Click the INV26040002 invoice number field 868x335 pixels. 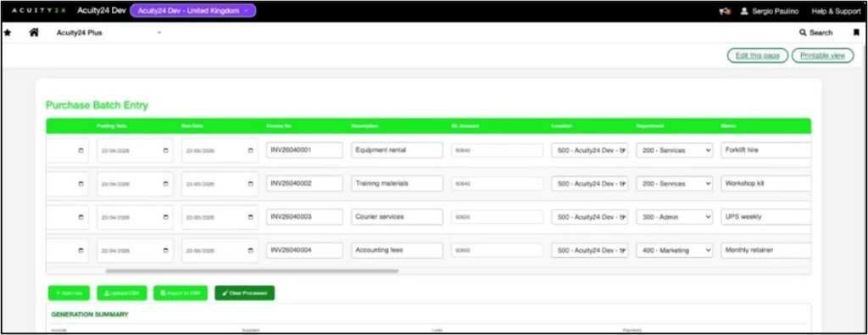(x=304, y=183)
